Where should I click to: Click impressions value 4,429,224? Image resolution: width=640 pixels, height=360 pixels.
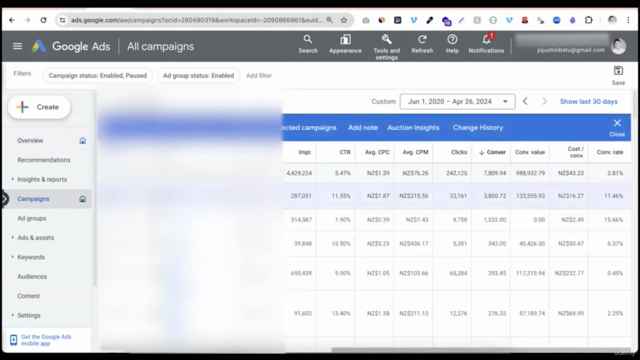coord(299,173)
